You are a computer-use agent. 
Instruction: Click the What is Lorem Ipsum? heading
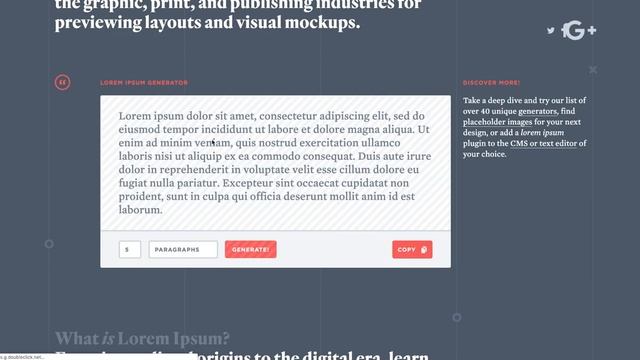pos(142,338)
